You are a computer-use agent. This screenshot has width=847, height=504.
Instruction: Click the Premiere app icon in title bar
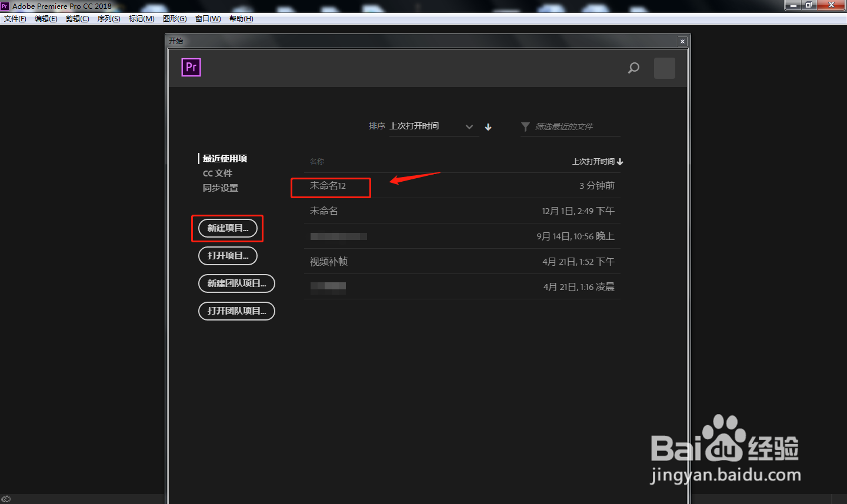click(x=5, y=6)
